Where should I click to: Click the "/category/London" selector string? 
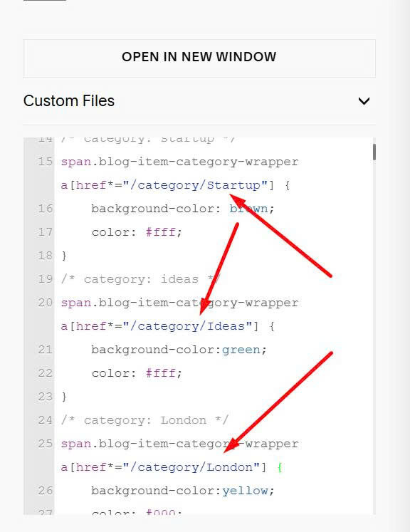[x=192, y=467]
